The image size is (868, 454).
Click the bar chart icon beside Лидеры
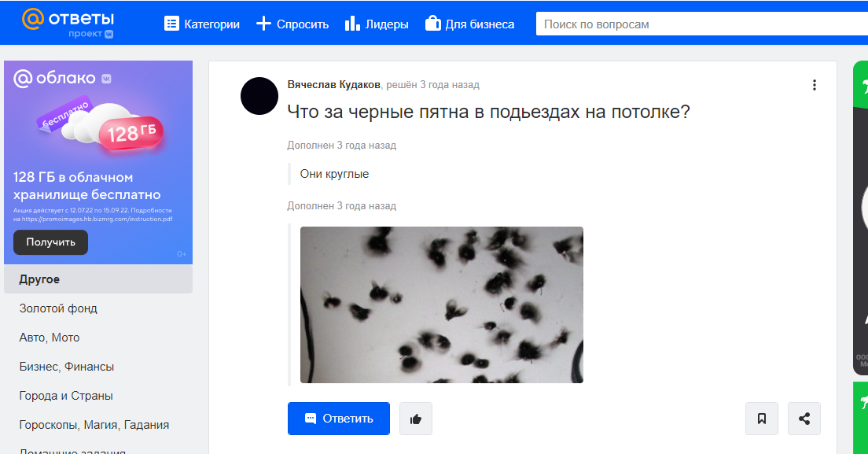pos(352,24)
